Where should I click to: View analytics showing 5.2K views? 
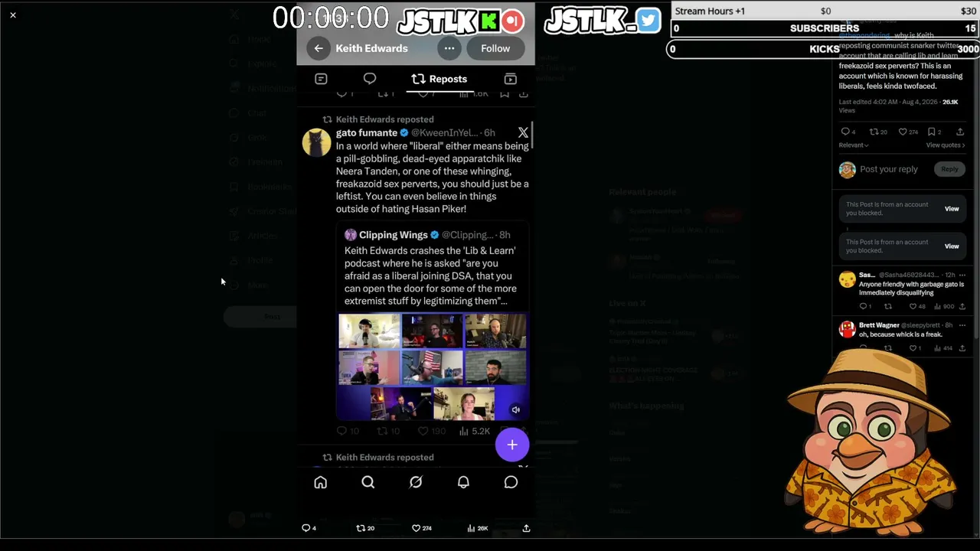click(x=474, y=431)
